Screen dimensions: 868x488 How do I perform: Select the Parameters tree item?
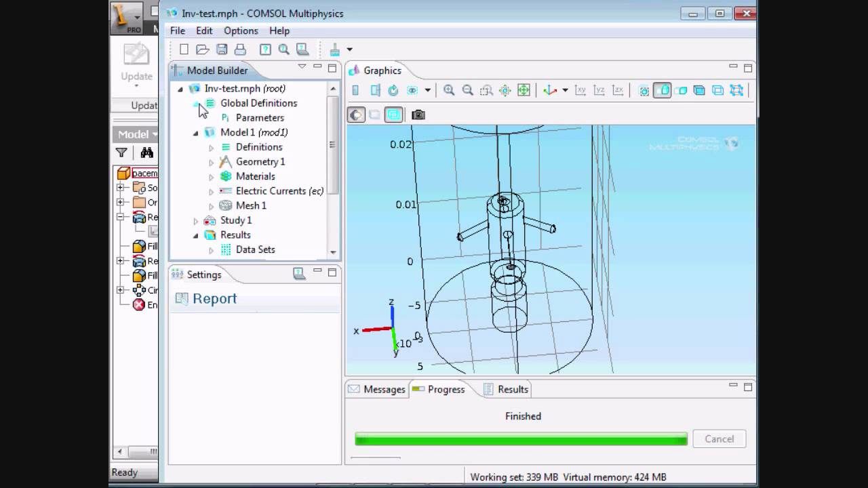[260, 118]
